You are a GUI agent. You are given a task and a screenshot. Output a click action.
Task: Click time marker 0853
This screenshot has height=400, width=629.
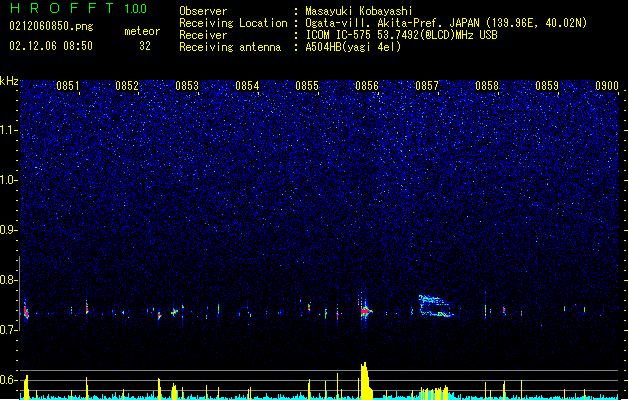187,86
